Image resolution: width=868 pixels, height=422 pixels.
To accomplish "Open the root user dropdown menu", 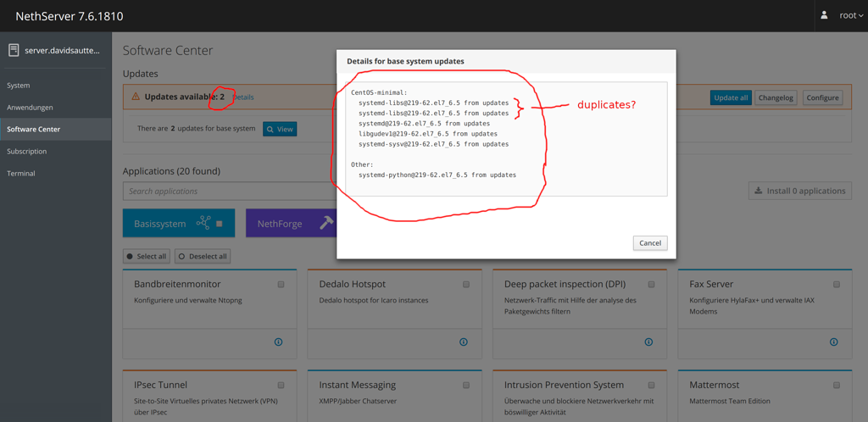I will (x=851, y=15).
